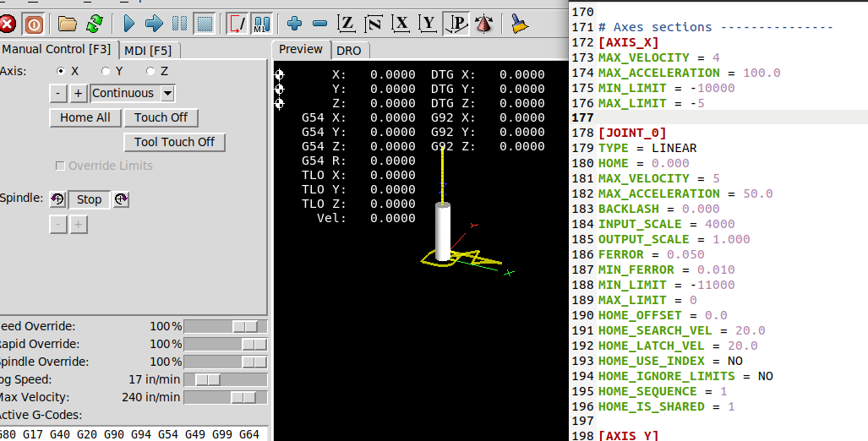Click the MIN_LIMIT = -10000 line
Screen dimensions: 868x441
(667, 88)
